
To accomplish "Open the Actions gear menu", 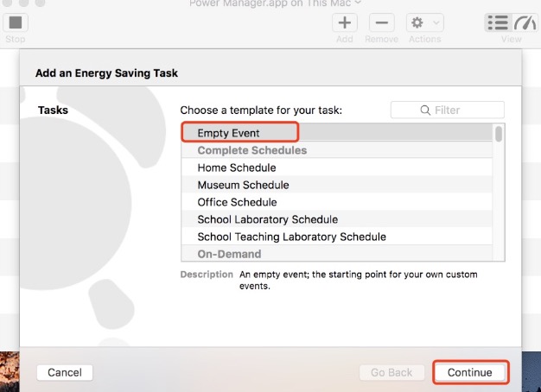I will point(424,23).
